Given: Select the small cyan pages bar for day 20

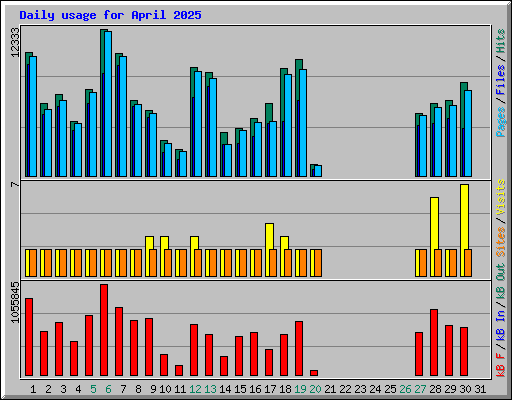Looking at the screenshot, I should point(318,171).
